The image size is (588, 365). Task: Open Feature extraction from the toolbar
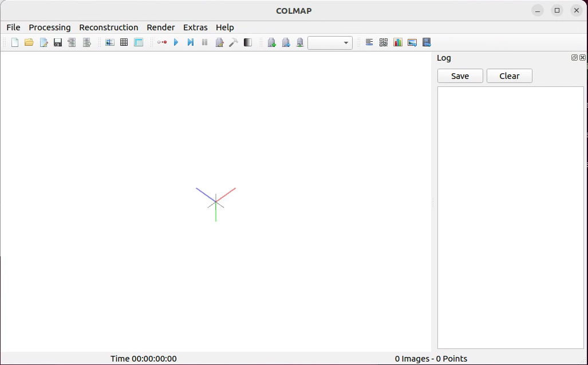pos(110,42)
